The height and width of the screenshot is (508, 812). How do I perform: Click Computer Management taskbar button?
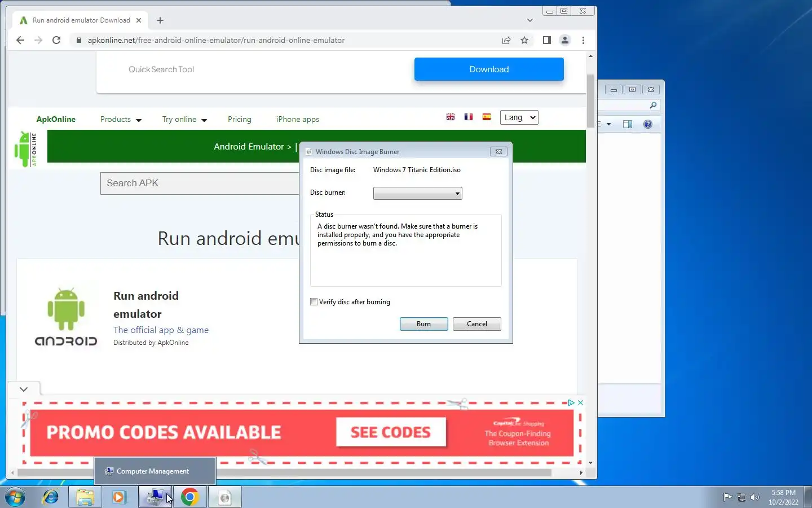pos(155,497)
